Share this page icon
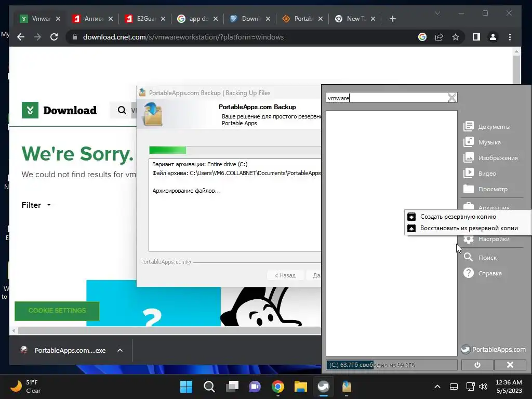This screenshot has height=399, width=532. click(439, 37)
